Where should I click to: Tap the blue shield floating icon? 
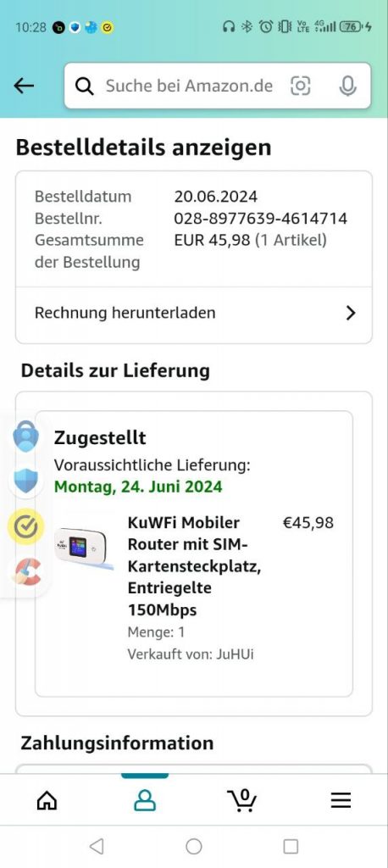[x=26, y=481]
